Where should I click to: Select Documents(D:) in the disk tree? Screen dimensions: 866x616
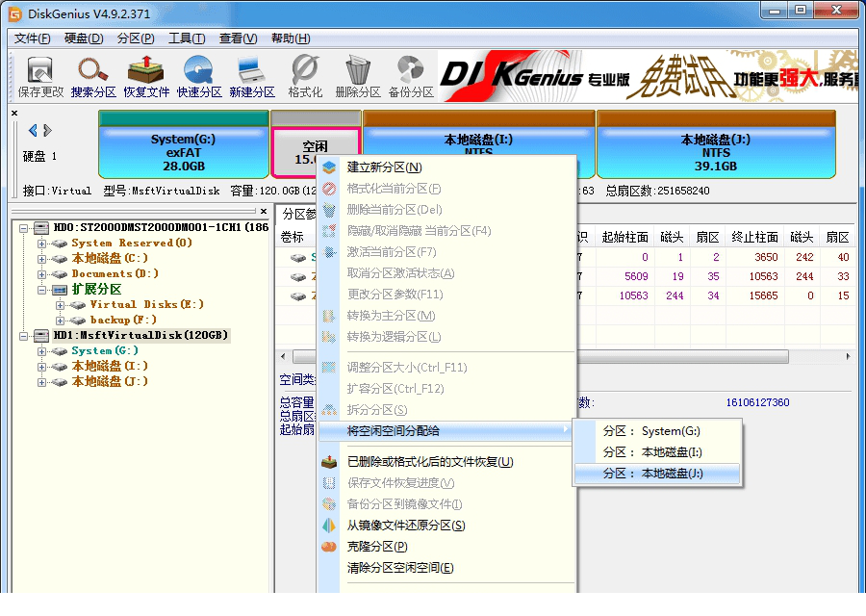pyautogui.click(x=115, y=274)
